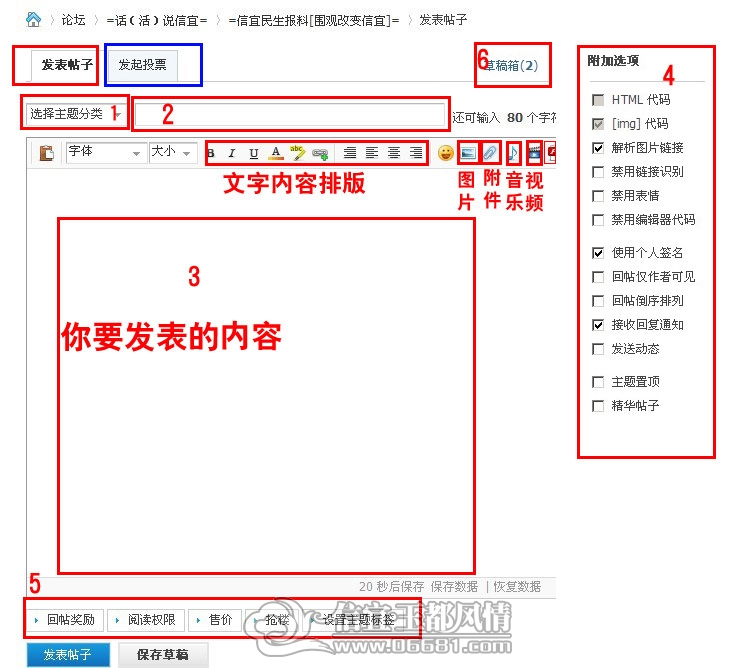The width and height of the screenshot is (756, 668).
Task: Go to the home page icon
Action: 33,19
